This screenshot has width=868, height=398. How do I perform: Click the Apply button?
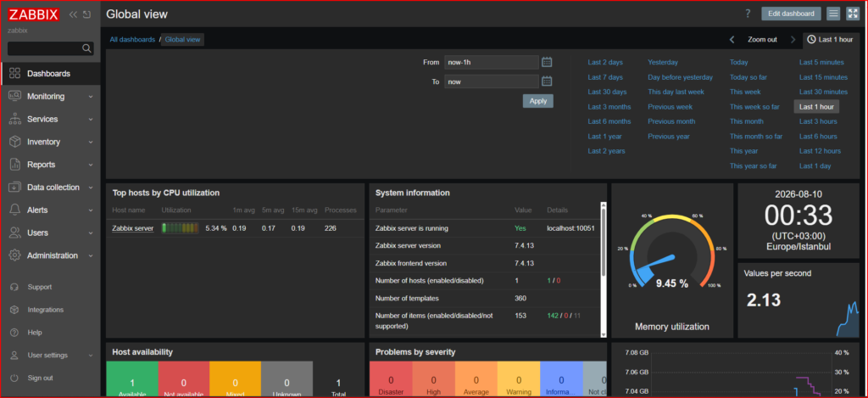pyautogui.click(x=537, y=101)
